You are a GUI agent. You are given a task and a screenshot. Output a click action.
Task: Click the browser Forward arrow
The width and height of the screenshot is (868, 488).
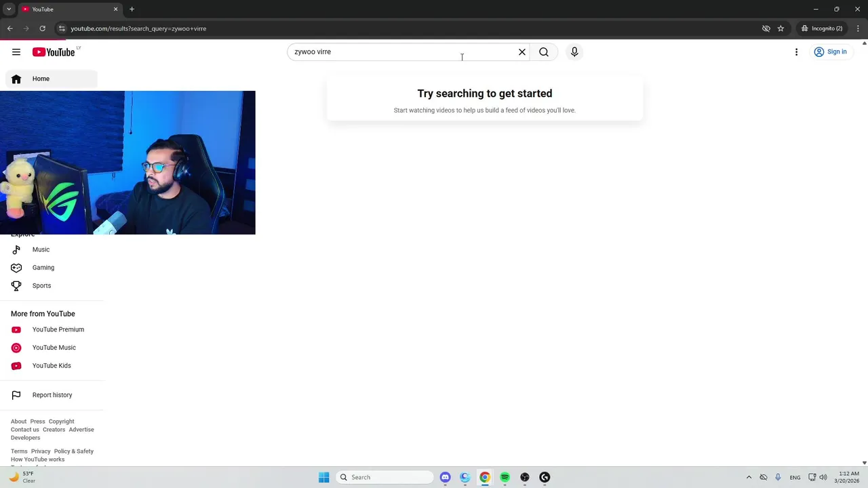click(26, 28)
